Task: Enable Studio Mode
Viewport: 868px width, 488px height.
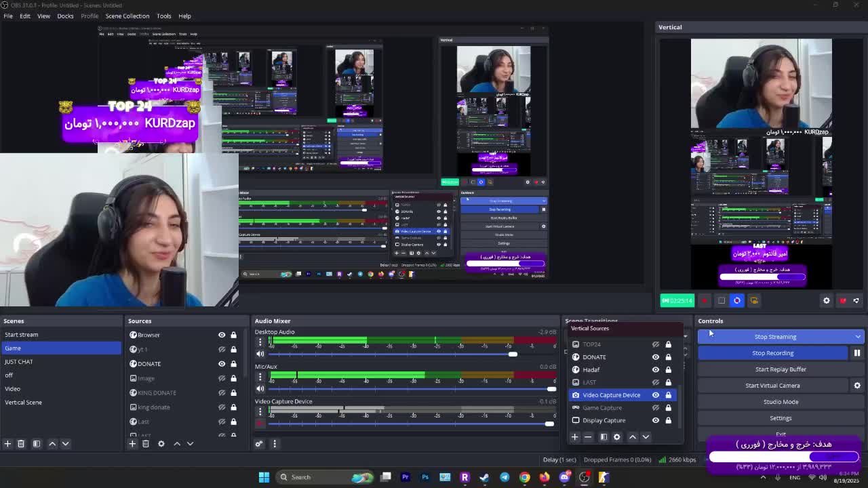Action: tap(781, 402)
